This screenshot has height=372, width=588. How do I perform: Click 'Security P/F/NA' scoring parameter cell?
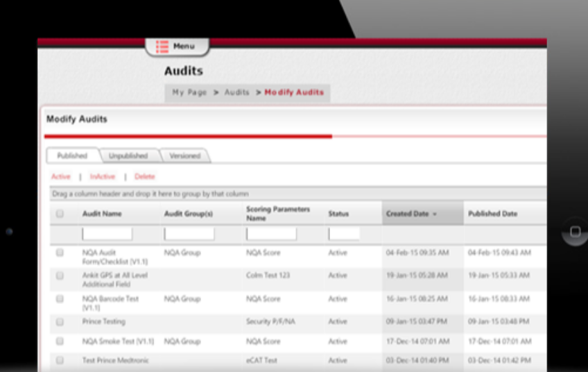click(x=270, y=322)
